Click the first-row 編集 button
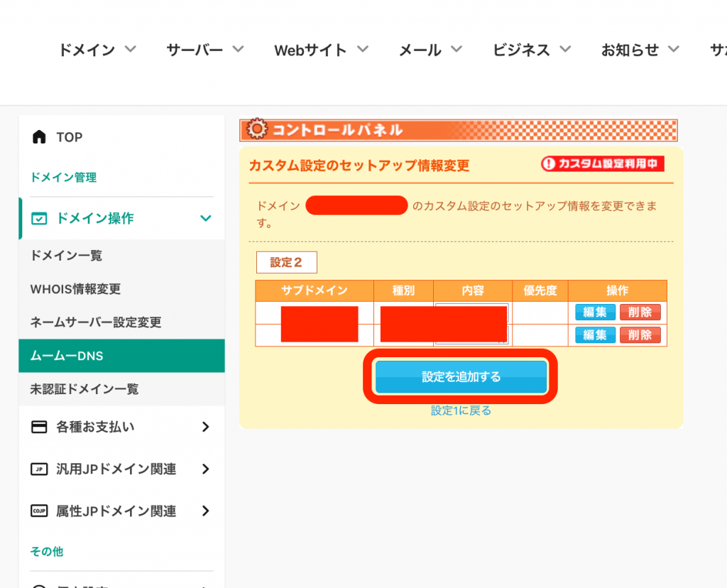The width and height of the screenshot is (727, 588). tap(595, 312)
